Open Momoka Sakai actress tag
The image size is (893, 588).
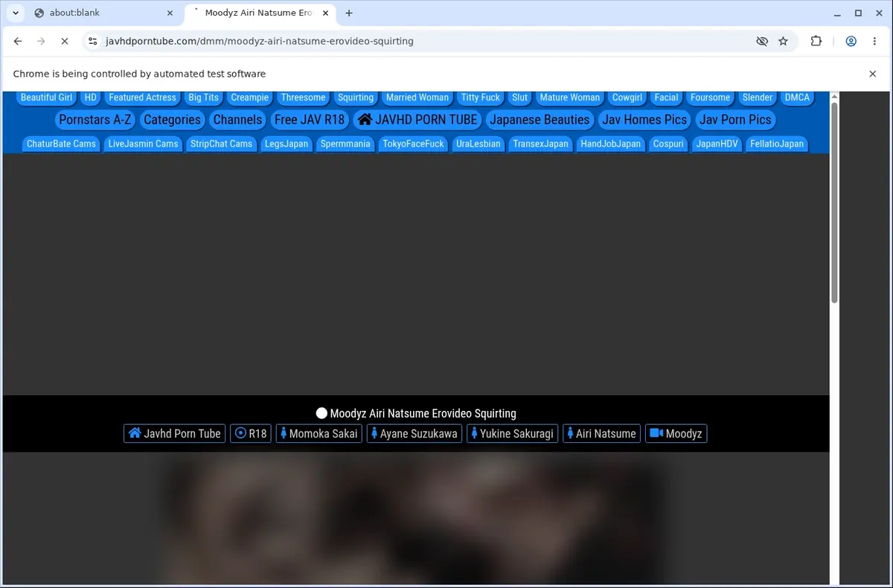point(319,433)
